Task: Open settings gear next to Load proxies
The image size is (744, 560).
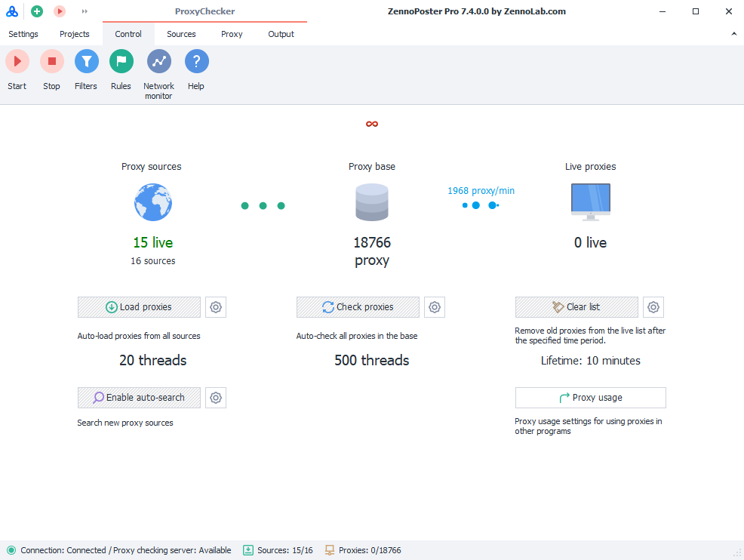Action: tap(216, 307)
